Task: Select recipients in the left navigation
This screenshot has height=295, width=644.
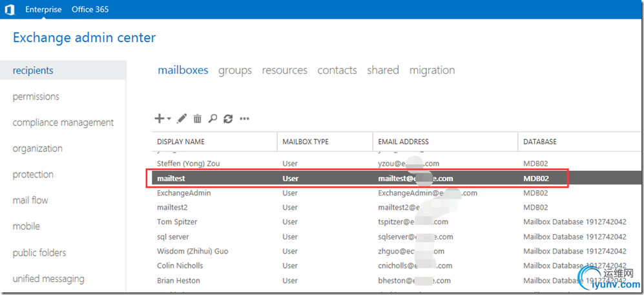Action: click(x=63, y=71)
